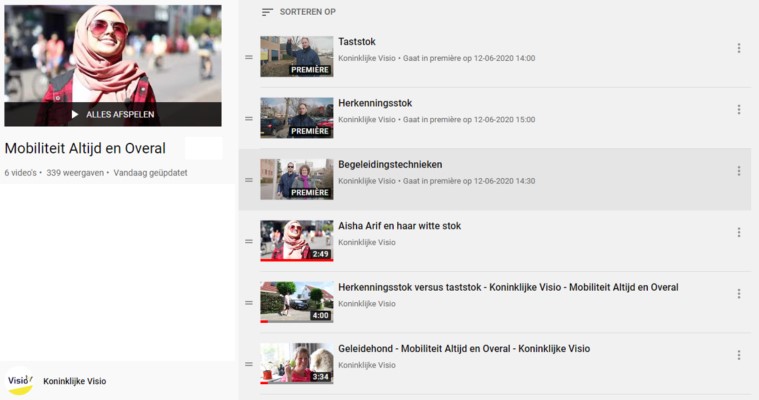The image size is (759, 400).
Task: Open the Herkenningsstok video title
Action: tap(375, 103)
